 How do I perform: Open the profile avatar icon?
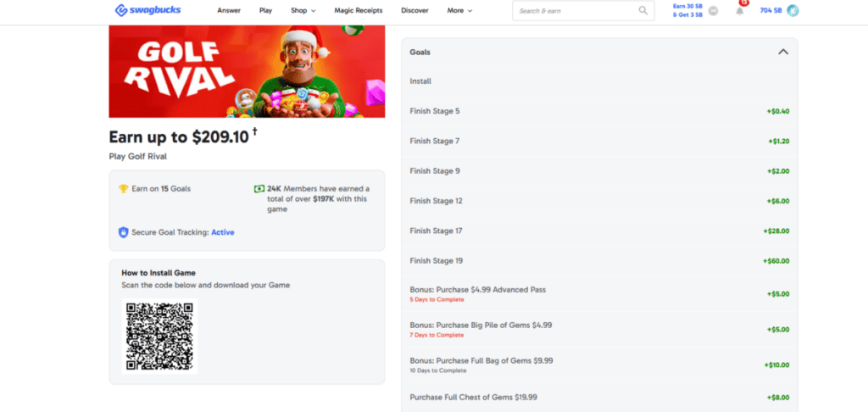[793, 10]
